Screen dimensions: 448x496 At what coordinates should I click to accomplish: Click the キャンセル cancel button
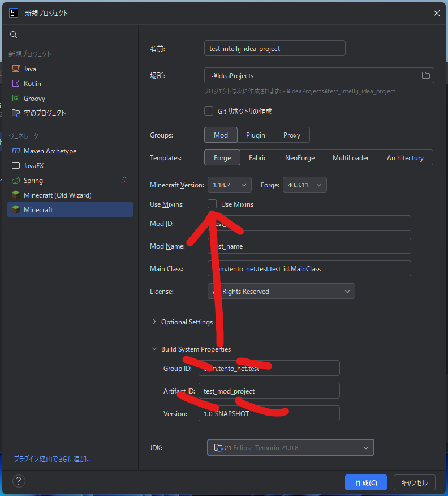click(x=414, y=482)
